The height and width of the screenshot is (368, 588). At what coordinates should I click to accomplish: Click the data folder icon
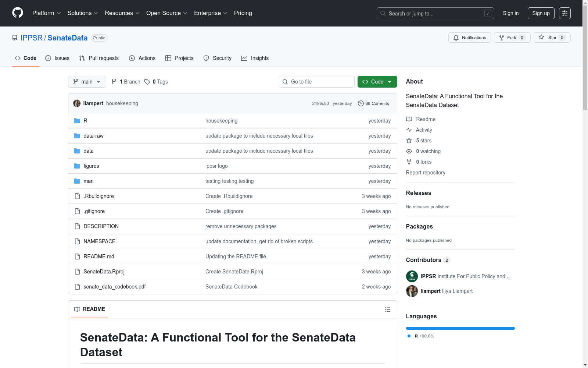tap(77, 151)
